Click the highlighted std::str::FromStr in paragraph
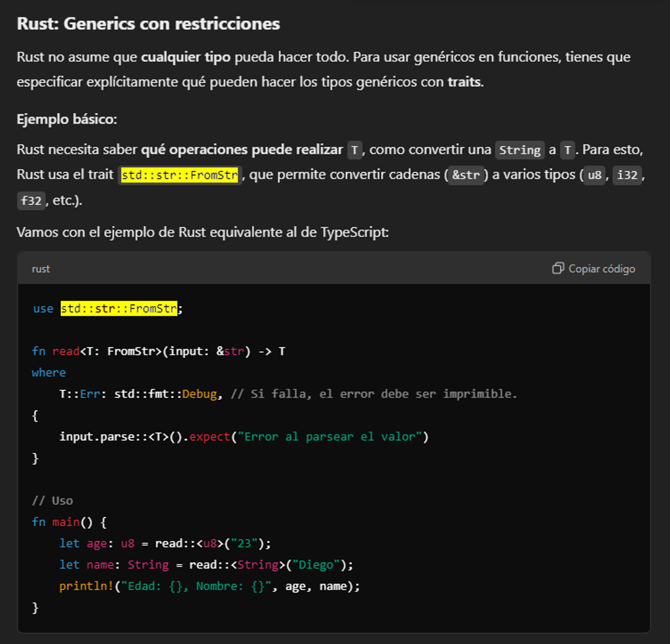The width and height of the screenshot is (670, 644). (x=180, y=175)
